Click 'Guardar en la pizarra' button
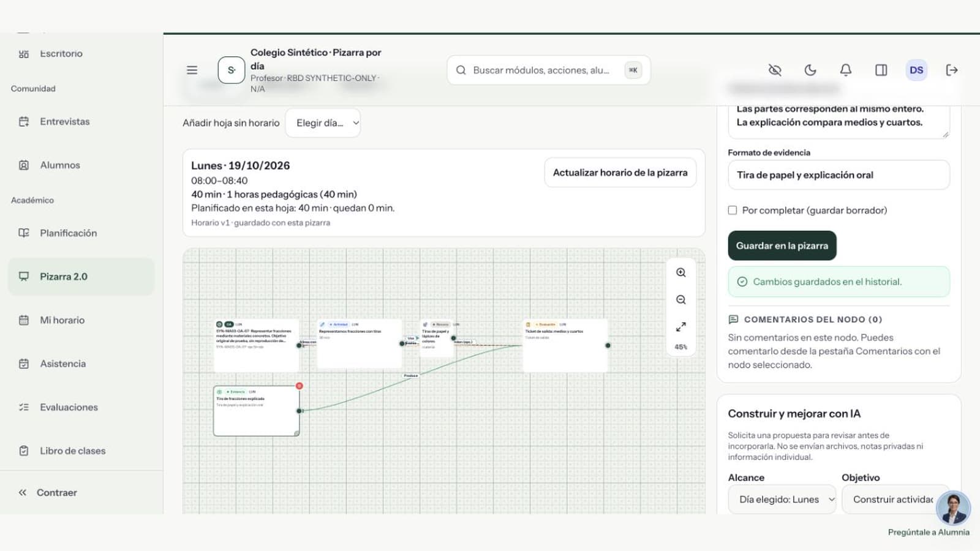The width and height of the screenshot is (980, 551). [782, 246]
